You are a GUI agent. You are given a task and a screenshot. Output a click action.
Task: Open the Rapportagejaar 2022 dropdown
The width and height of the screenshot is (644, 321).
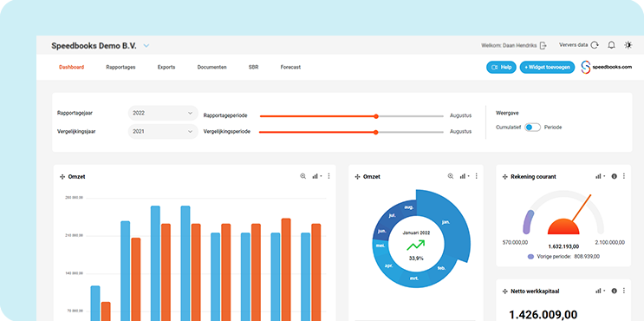pos(163,113)
